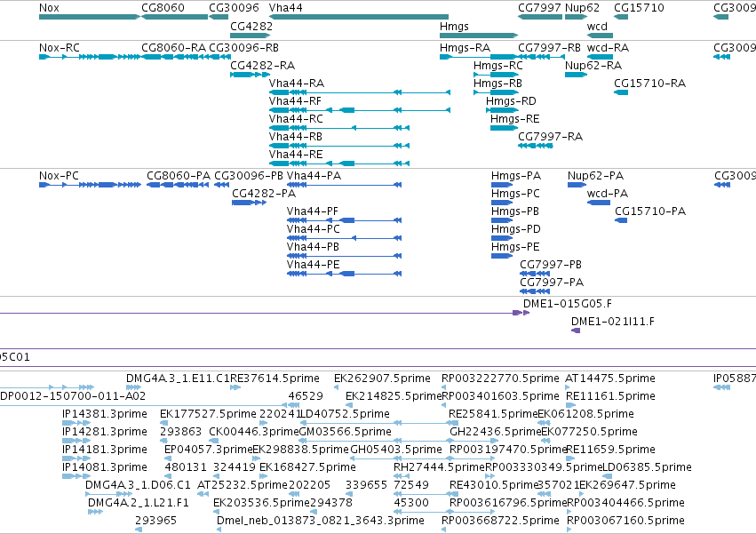756x534 pixels.
Task: Click the Vha44 gene span
Action: point(359,17)
